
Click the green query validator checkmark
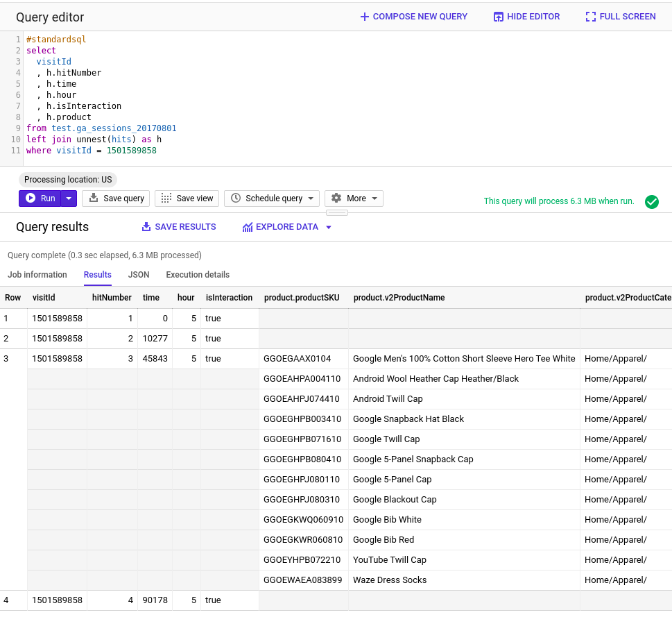pyautogui.click(x=651, y=201)
